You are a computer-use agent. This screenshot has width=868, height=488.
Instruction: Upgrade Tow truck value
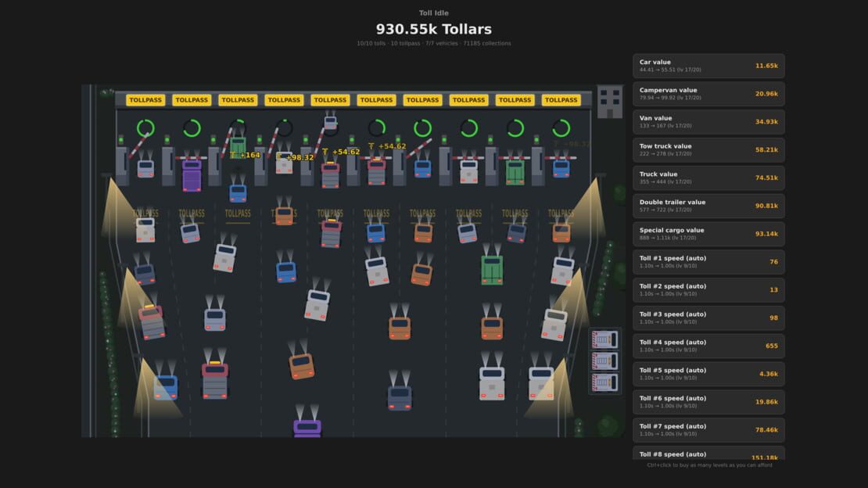click(x=708, y=149)
